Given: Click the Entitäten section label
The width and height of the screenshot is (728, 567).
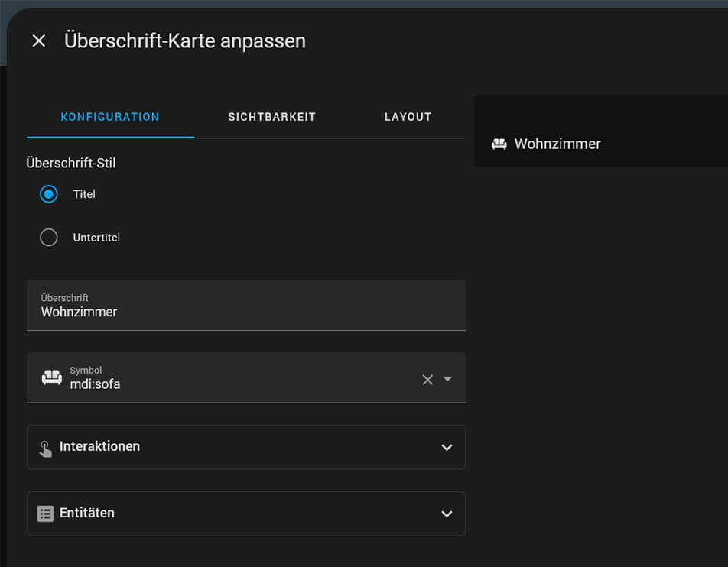Looking at the screenshot, I should [x=87, y=513].
